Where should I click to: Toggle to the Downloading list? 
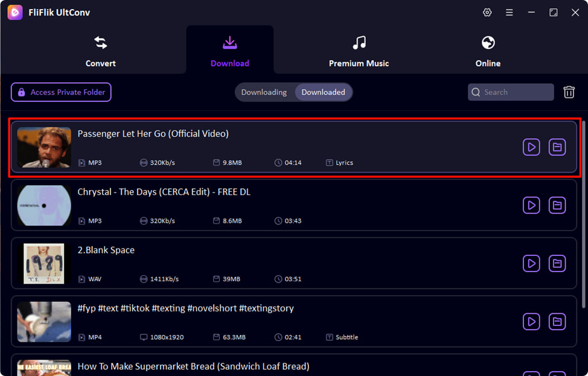click(x=264, y=92)
